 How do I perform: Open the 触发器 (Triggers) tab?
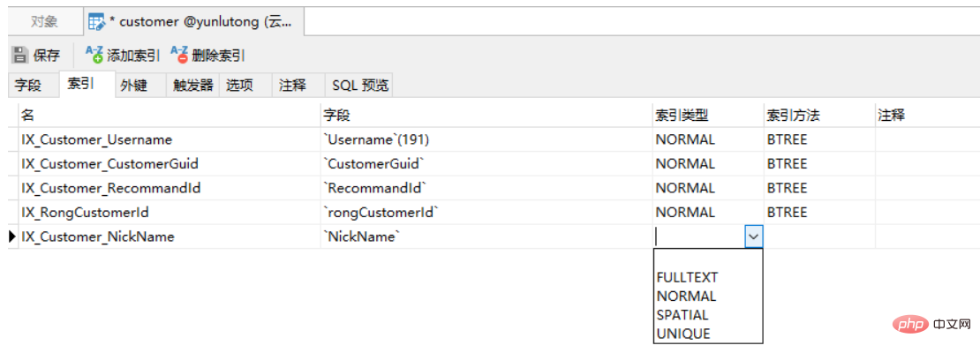pyautogui.click(x=193, y=85)
